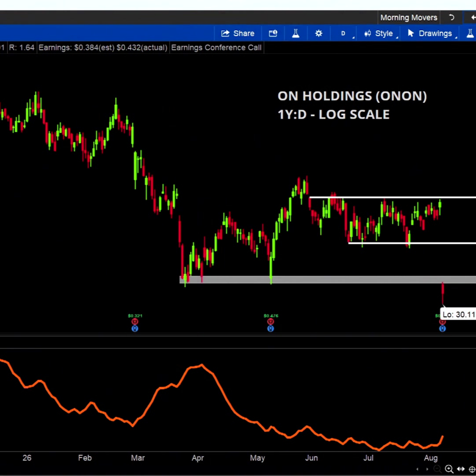Viewport: 476px width, 476px height.
Task: Click the 26 label on time axis
Action: [x=27, y=458]
